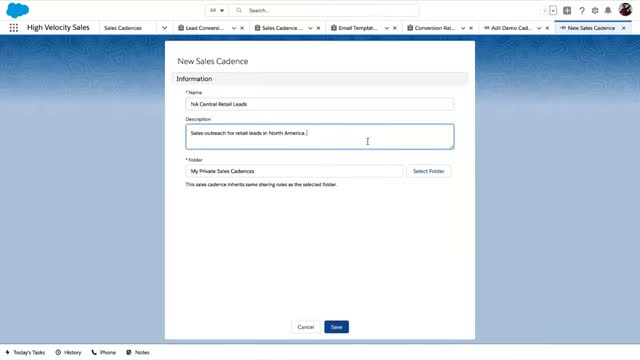
Task: Open the global actions plus icon
Action: [567, 11]
